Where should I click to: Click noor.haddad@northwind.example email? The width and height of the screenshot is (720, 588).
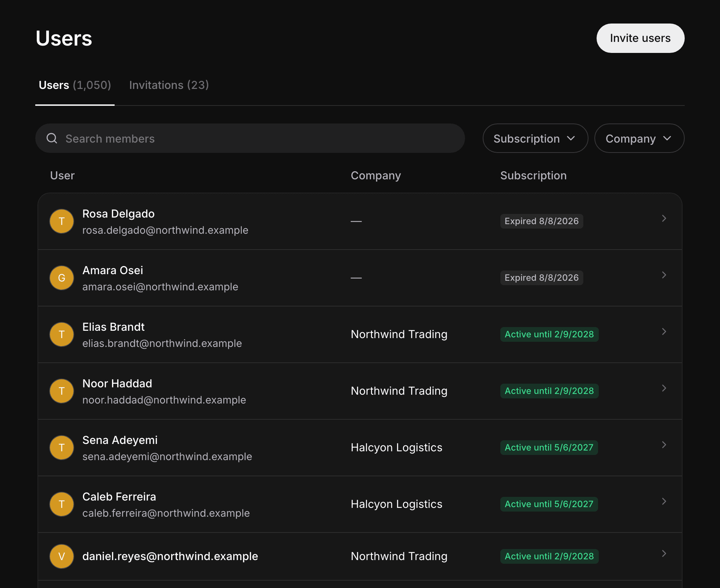tap(164, 400)
